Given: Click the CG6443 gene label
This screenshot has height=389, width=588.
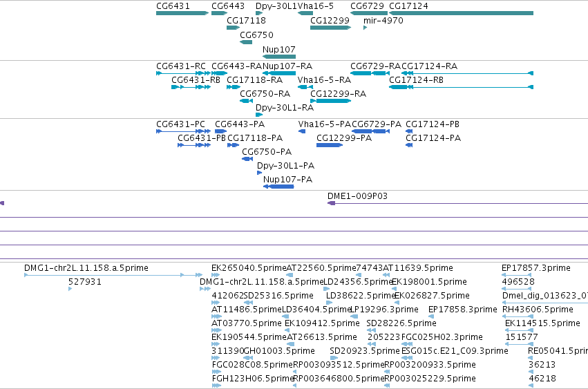Looking at the screenshot, I should pos(228,6).
